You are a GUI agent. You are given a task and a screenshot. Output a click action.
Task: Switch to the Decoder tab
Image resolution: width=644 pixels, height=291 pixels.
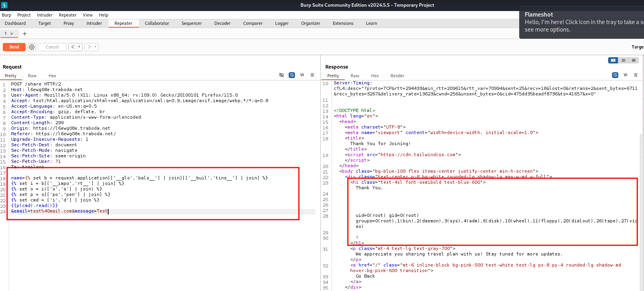222,23
